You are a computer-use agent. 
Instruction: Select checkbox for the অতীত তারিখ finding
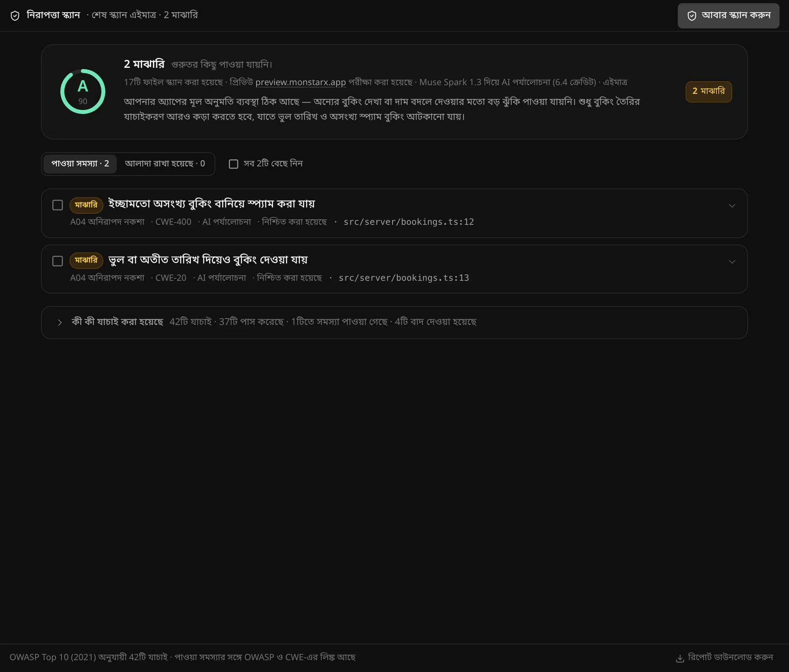(x=58, y=261)
